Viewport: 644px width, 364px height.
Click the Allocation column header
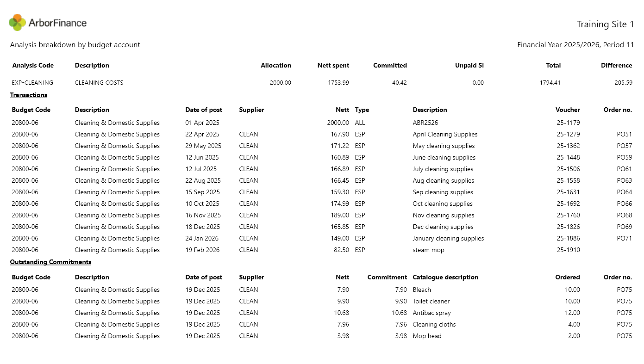276,65
